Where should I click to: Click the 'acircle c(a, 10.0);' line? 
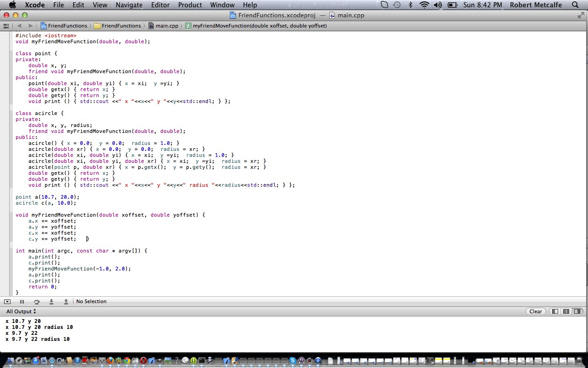pos(46,203)
